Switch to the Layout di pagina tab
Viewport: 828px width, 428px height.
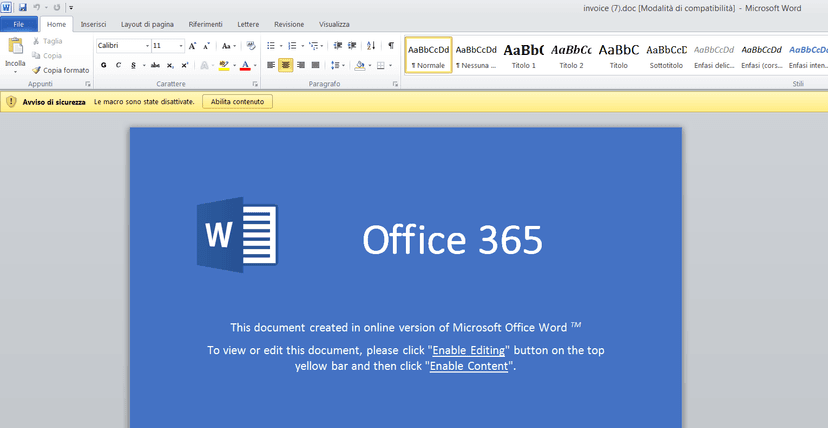[x=147, y=24]
